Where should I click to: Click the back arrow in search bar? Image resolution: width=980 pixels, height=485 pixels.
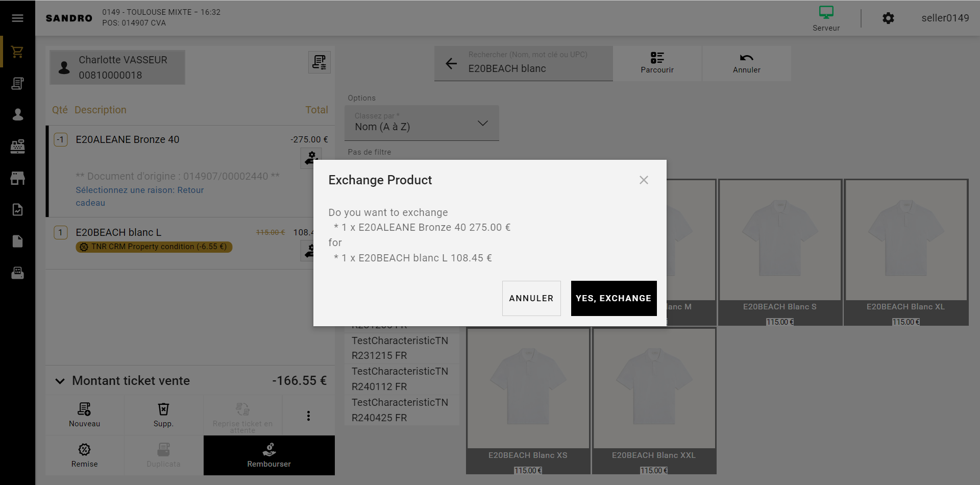(451, 64)
